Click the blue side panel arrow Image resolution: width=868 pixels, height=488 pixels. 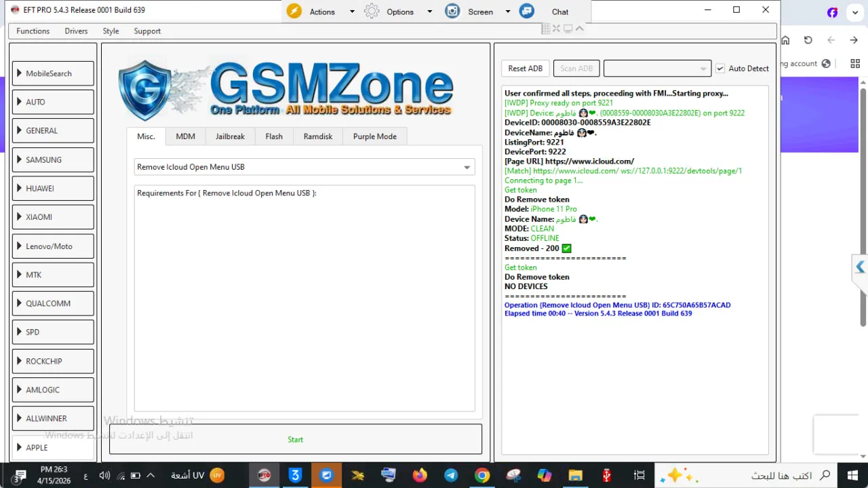coord(860,267)
